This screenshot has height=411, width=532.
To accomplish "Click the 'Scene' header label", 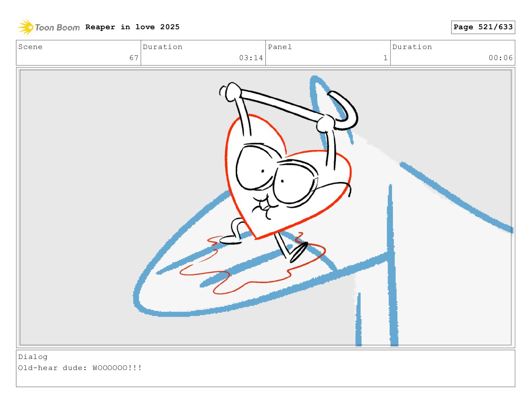I will [x=31, y=47].
